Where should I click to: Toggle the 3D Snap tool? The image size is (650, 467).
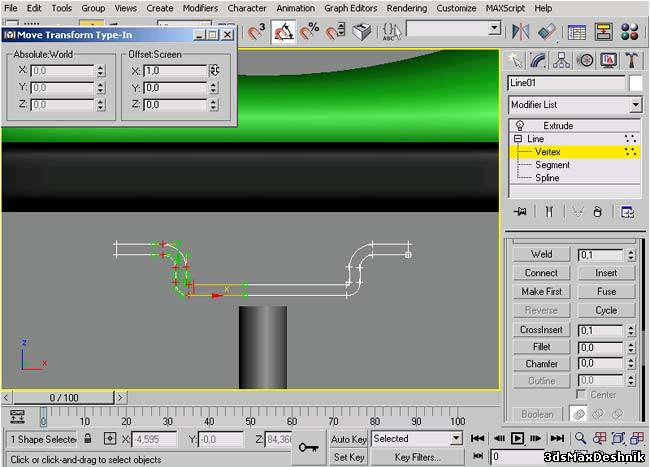click(256, 31)
